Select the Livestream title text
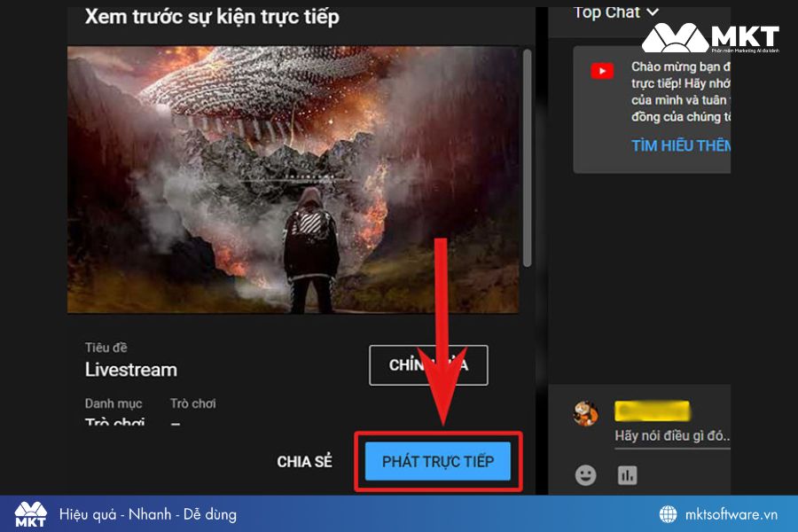The image size is (798, 532). (131, 370)
